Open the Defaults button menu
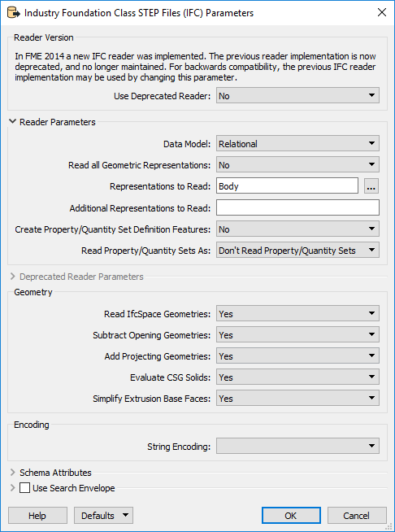395x532 pixels. [104, 516]
